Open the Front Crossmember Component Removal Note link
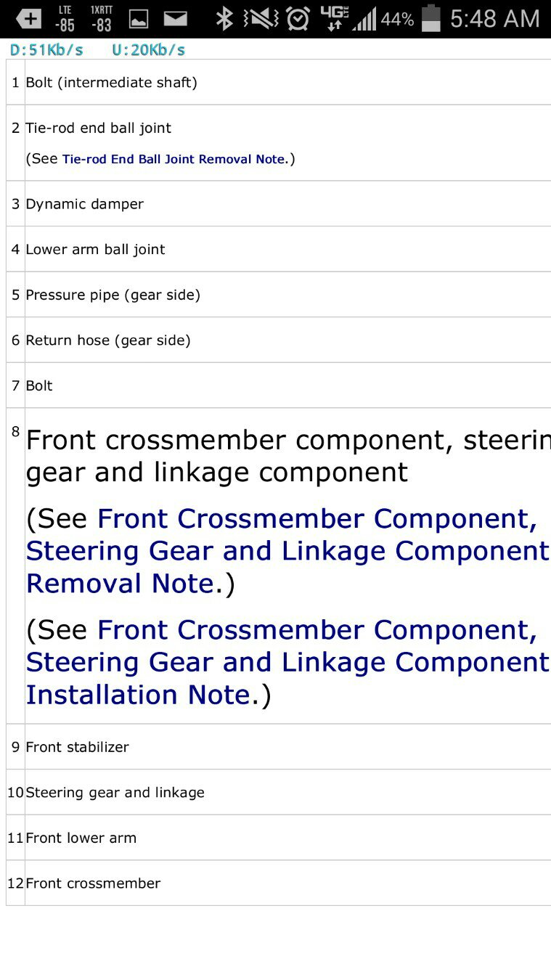The image size is (551, 980). [x=287, y=551]
